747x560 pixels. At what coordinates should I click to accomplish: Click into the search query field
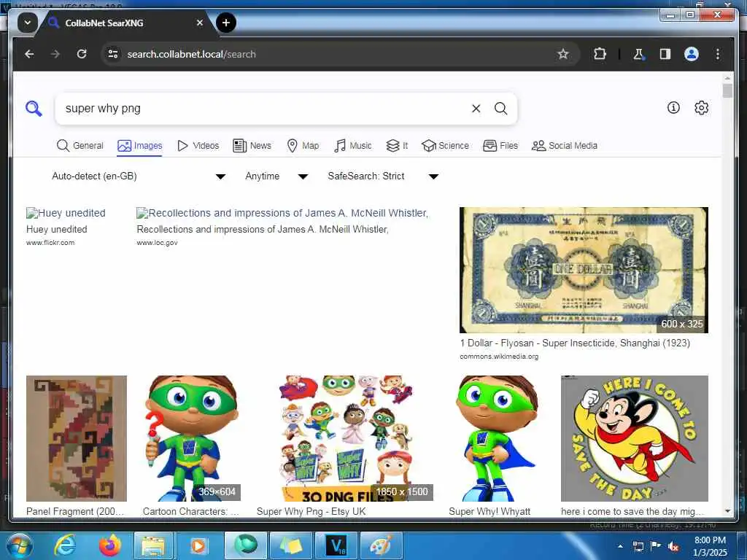pyautogui.click(x=261, y=109)
